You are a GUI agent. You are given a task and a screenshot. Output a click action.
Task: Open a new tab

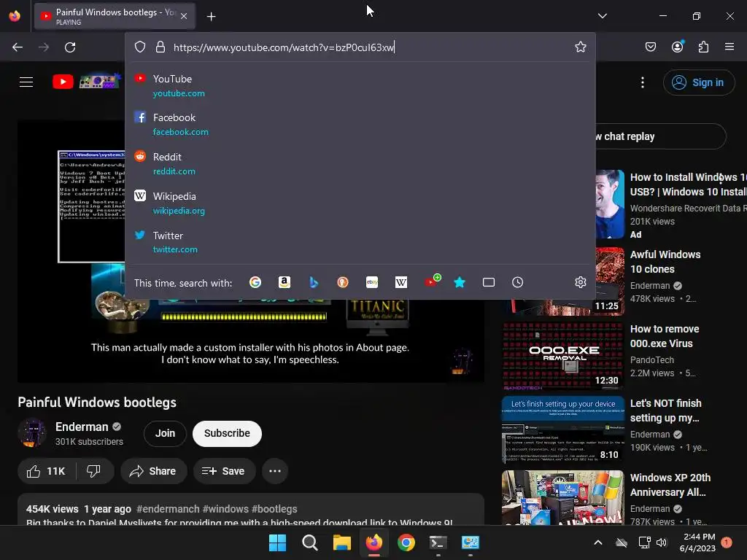(211, 16)
